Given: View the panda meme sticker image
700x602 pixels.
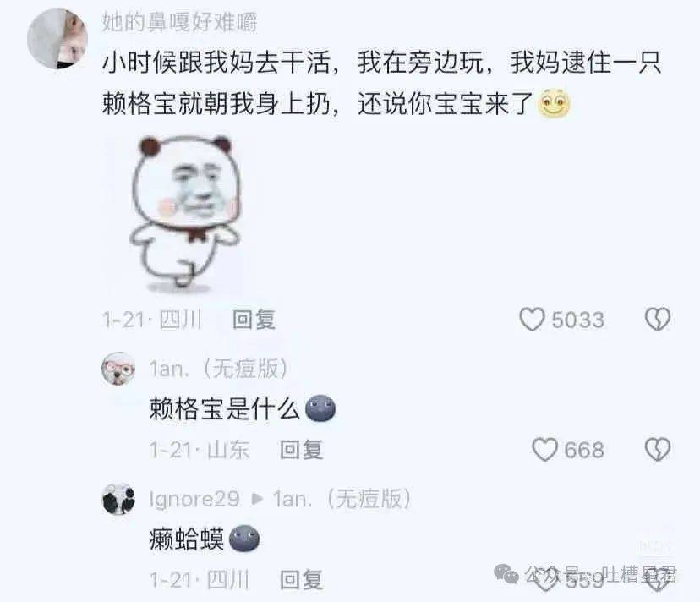Looking at the screenshot, I should pos(184,213).
